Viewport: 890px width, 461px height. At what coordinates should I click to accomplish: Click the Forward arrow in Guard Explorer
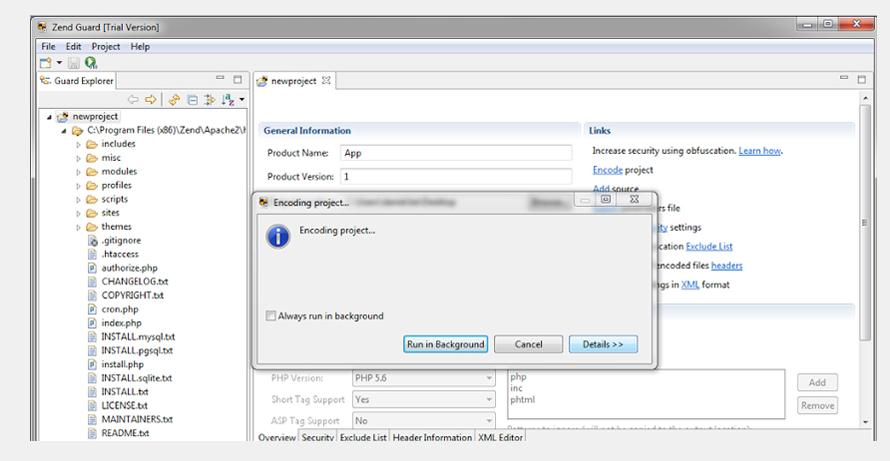pos(150,100)
